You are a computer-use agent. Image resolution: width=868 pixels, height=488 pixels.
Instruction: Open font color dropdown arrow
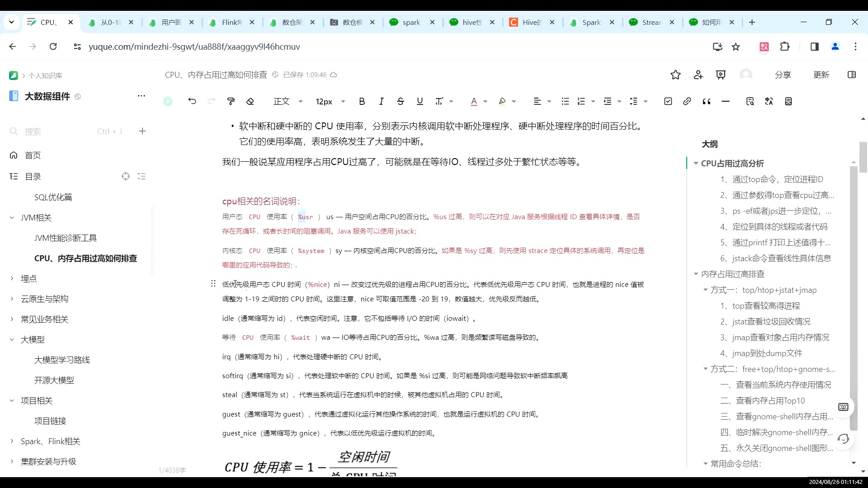coord(485,102)
